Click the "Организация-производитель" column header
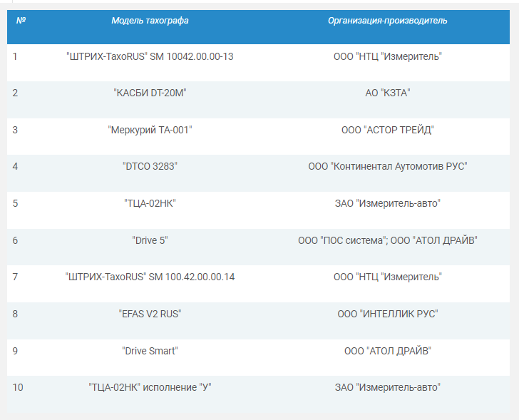The image size is (519, 420). click(387, 21)
